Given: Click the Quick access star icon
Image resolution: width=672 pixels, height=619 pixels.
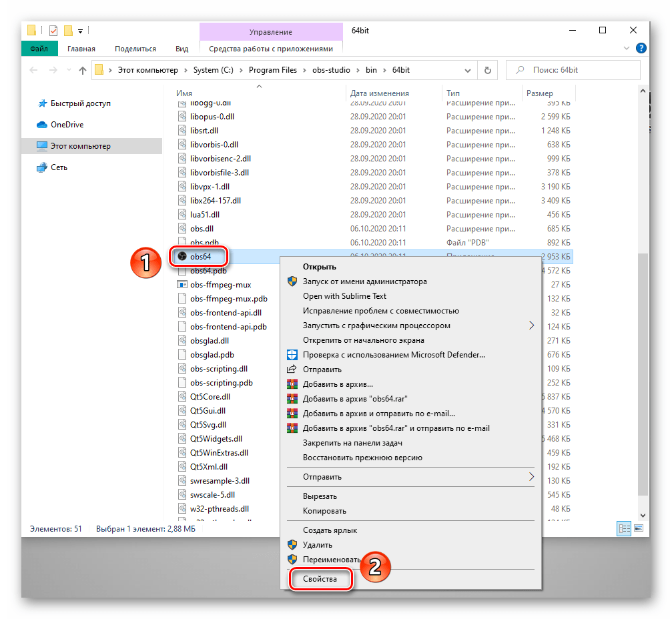Looking at the screenshot, I should 43,103.
